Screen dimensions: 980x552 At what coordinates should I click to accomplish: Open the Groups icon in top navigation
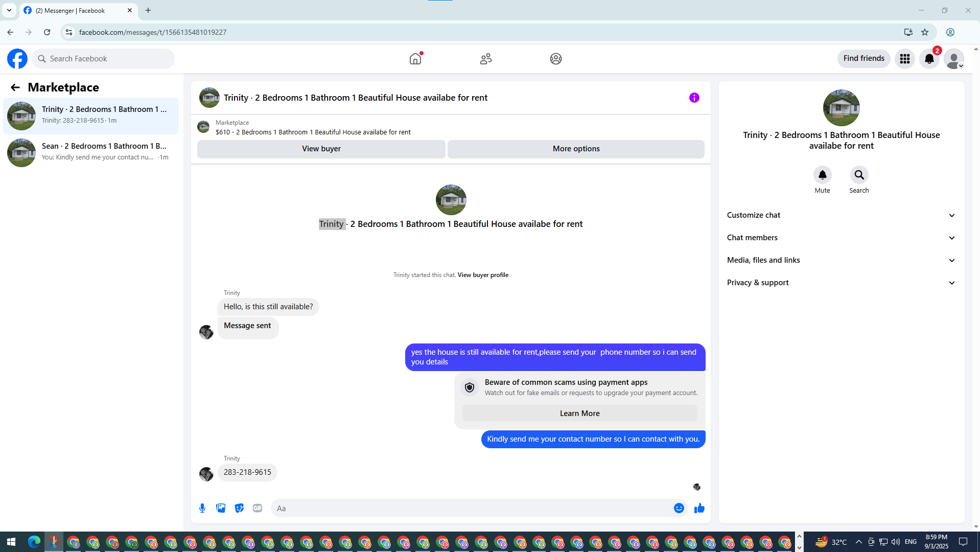click(556, 59)
